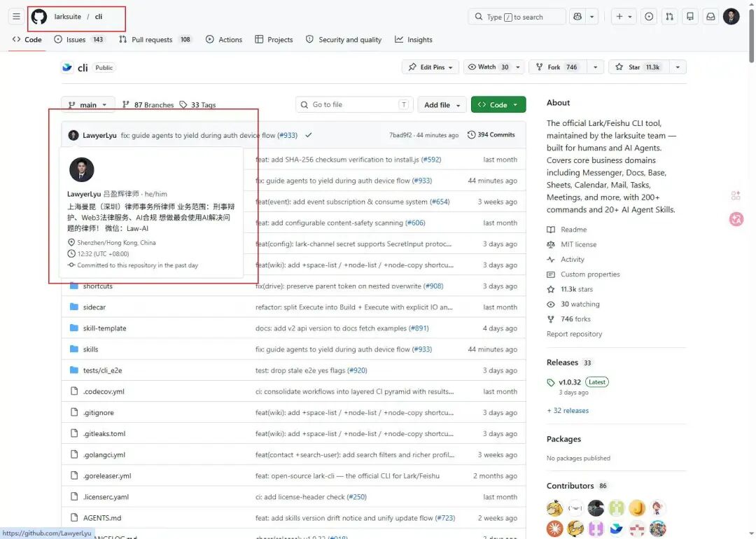
Task: Click the larksuite organization link
Action: click(67, 16)
